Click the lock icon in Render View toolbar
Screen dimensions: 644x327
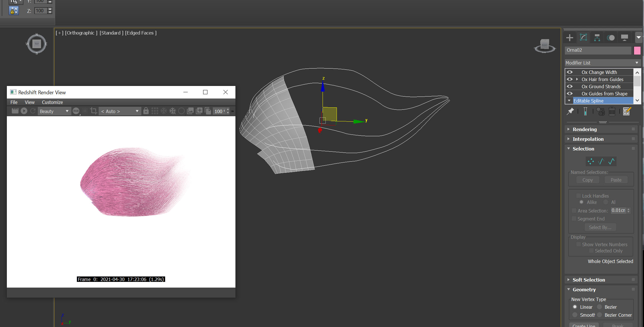point(146,111)
